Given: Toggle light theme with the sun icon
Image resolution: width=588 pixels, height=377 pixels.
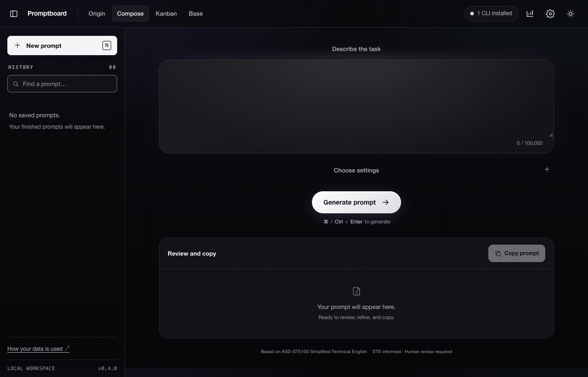Looking at the screenshot, I should pyautogui.click(x=571, y=14).
